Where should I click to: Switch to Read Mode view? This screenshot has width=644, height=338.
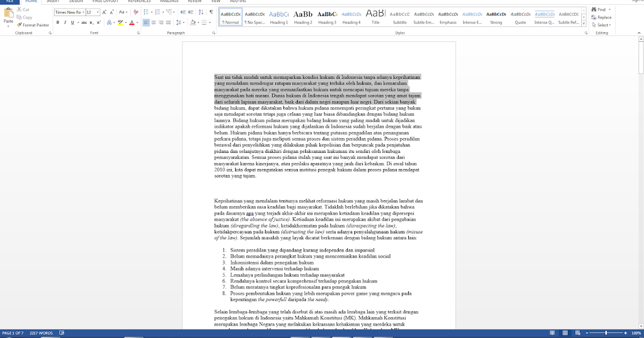click(551, 333)
